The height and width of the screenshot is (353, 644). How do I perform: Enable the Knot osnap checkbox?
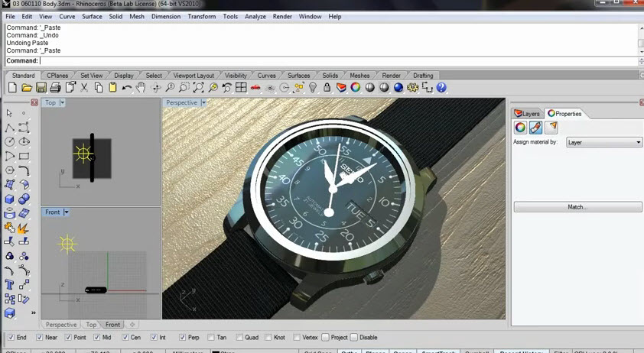point(268,338)
